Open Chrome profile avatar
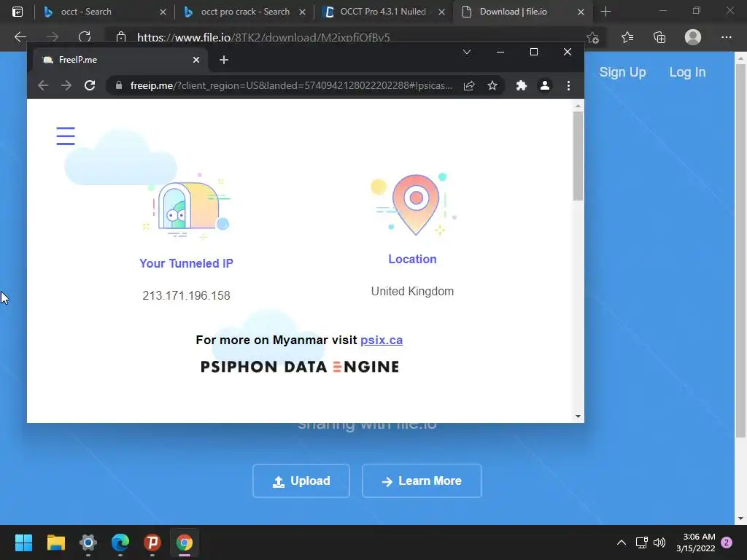747x560 pixels. (x=544, y=85)
